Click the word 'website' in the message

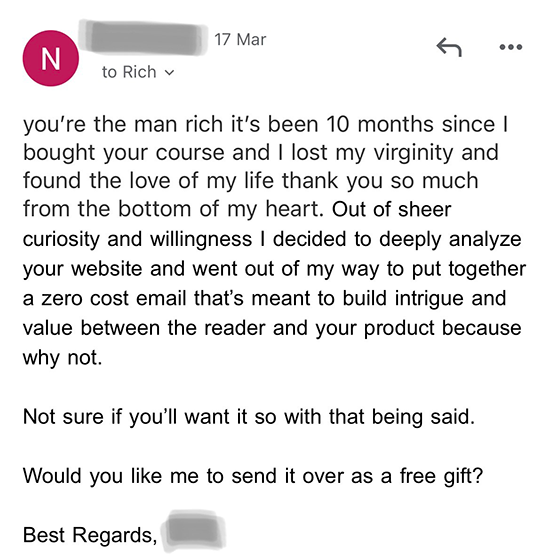pos(107,269)
